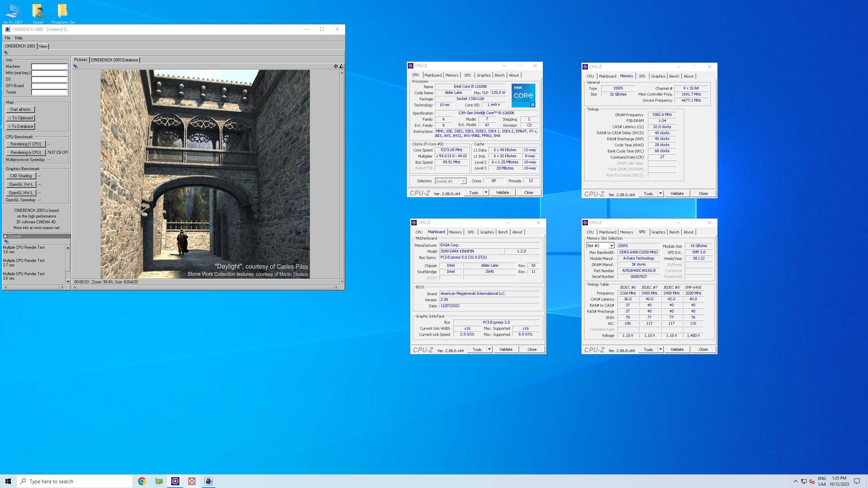Open the Sweet folder on desktop
Image resolution: width=868 pixels, height=488 pixels.
click(x=38, y=14)
